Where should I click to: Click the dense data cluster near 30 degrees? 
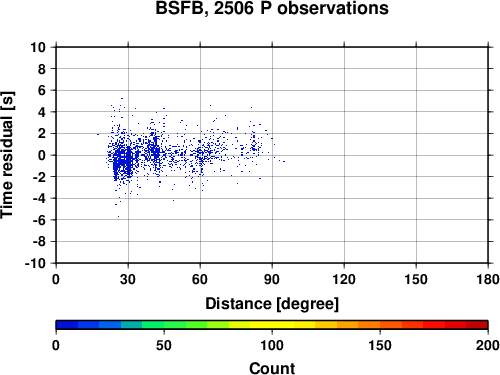tap(123, 160)
